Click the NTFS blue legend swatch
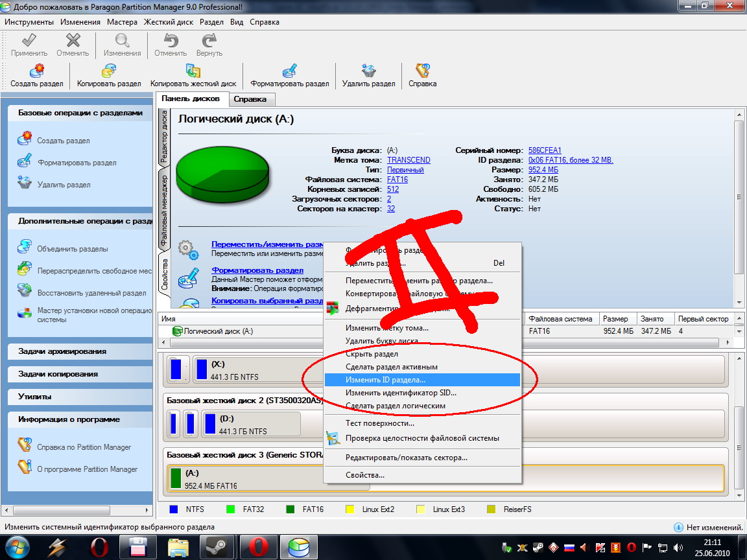Image resolution: width=747 pixels, height=560 pixels. tap(174, 509)
